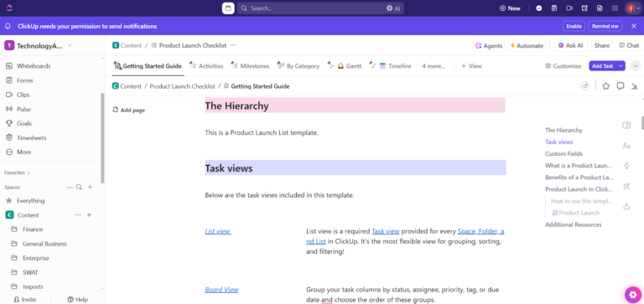Open the record clip camera icon
The width and height of the screenshot is (644, 304).
pyautogui.click(x=569, y=8)
